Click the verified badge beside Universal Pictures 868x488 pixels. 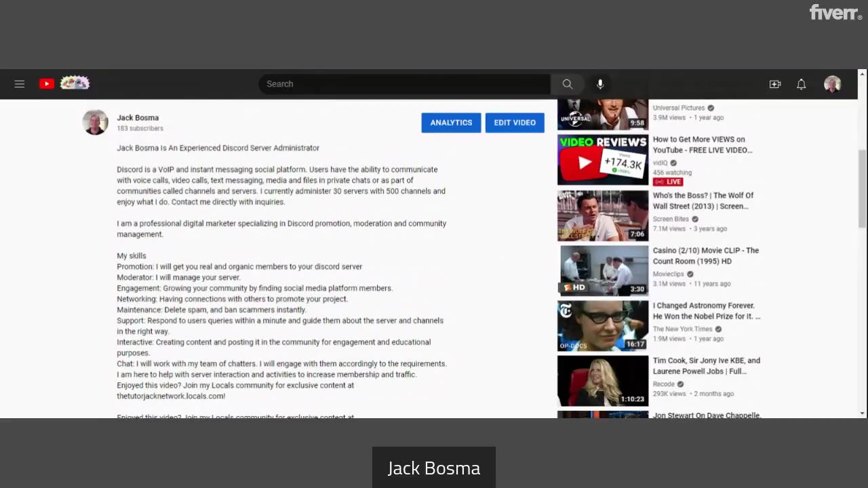[x=711, y=108]
